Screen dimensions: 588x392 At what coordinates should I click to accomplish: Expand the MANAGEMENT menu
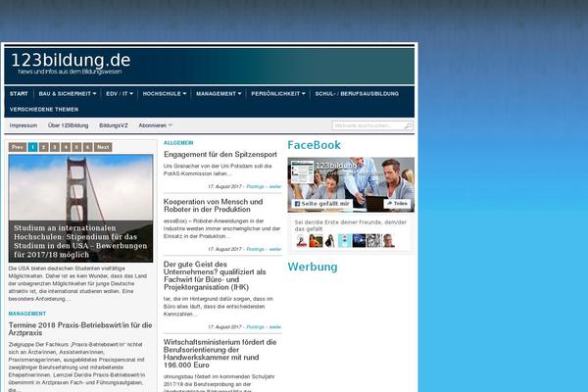click(x=219, y=94)
